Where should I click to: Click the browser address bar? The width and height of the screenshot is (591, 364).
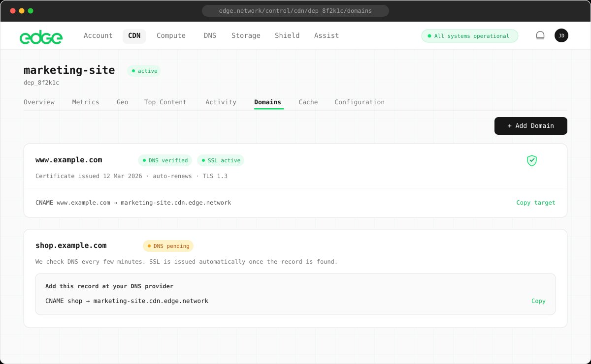295,10
